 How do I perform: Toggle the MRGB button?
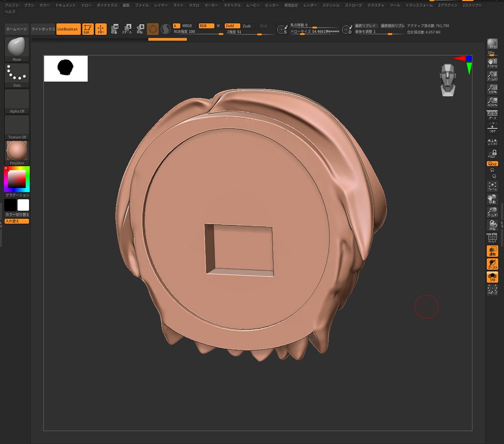(x=188, y=26)
